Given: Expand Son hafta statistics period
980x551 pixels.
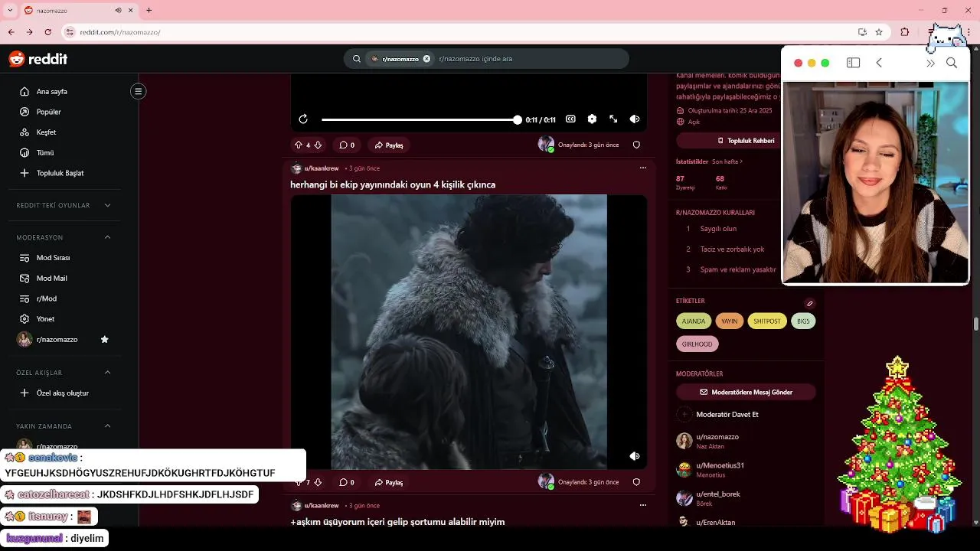Looking at the screenshot, I should pyautogui.click(x=727, y=161).
